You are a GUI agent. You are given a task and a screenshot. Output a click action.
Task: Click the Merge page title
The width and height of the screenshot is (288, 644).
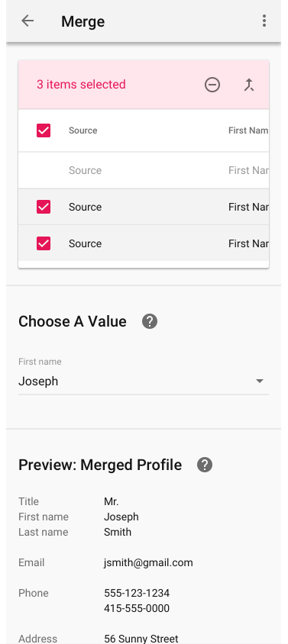click(x=83, y=21)
